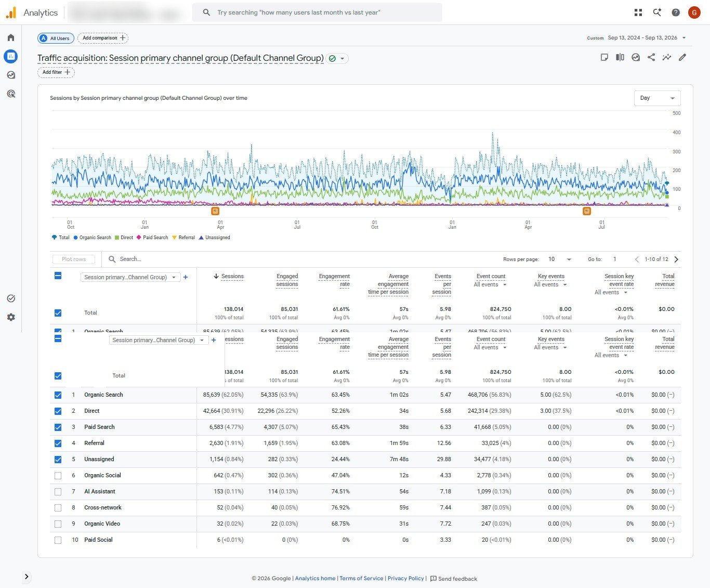The width and height of the screenshot is (710, 588).
Task: Open the Privacy Policy link
Action: point(406,579)
